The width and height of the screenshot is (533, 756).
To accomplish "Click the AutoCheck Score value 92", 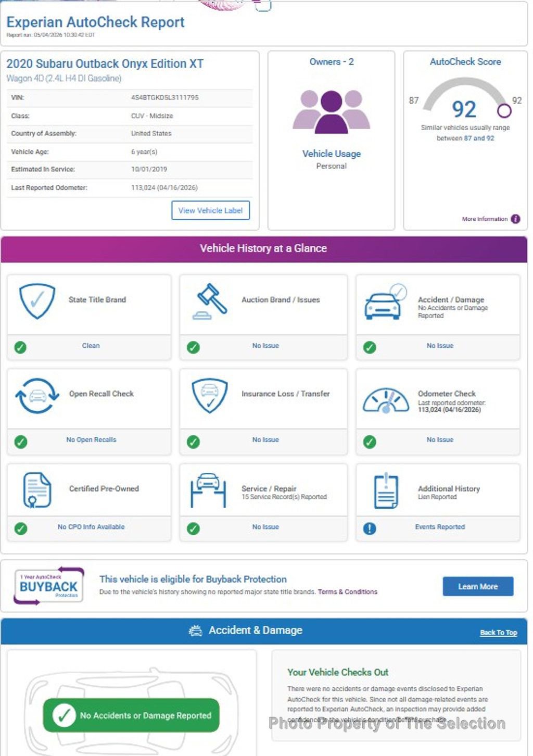I will (x=464, y=109).
